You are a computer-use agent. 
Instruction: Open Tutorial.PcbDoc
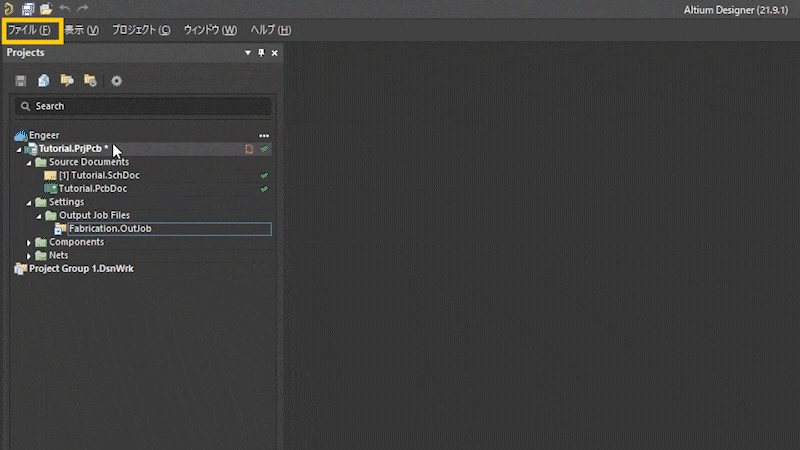click(93, 188)
